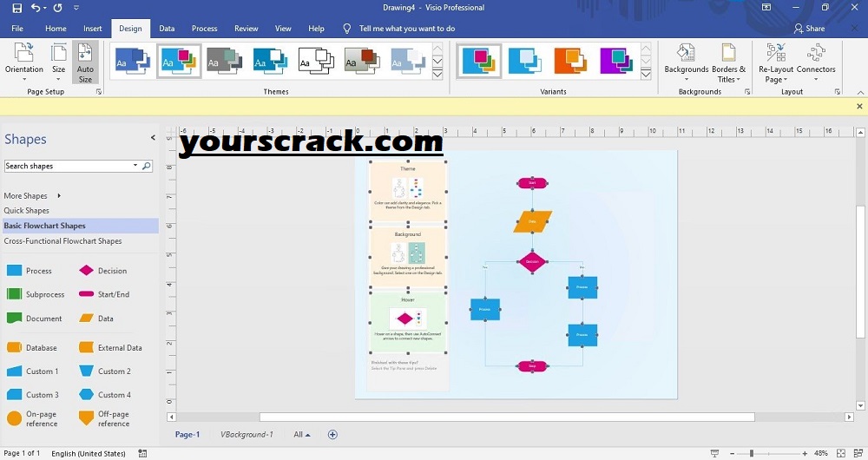
Task: Select Cross-Functional Flowchart Shapes stencil
Action: [62, 241]
